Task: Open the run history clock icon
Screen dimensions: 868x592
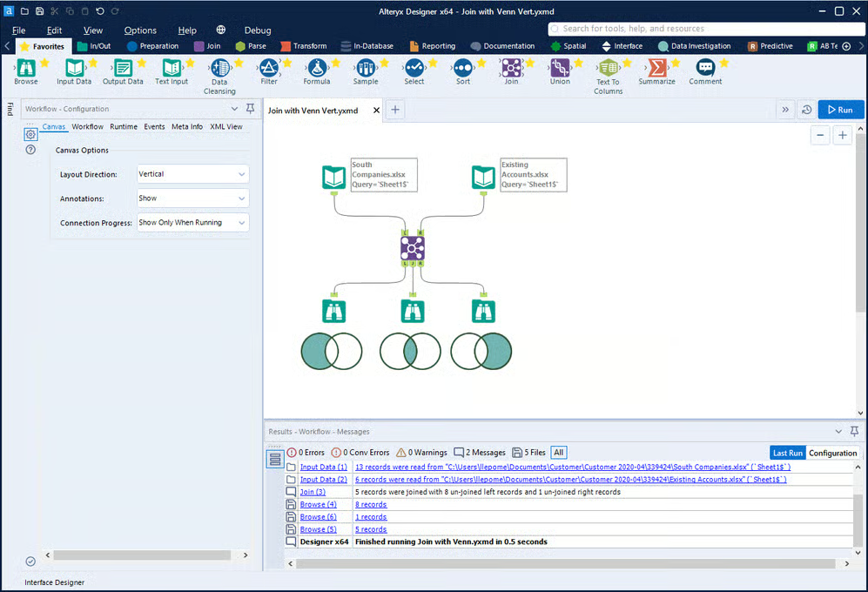Action: [x=806, y=110]
